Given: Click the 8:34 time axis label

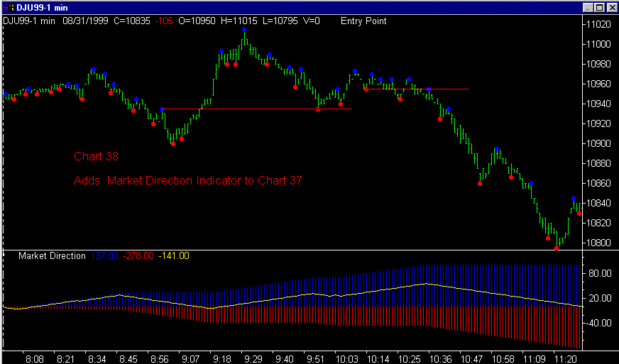Looking at the screenshot, I should 97,359.
